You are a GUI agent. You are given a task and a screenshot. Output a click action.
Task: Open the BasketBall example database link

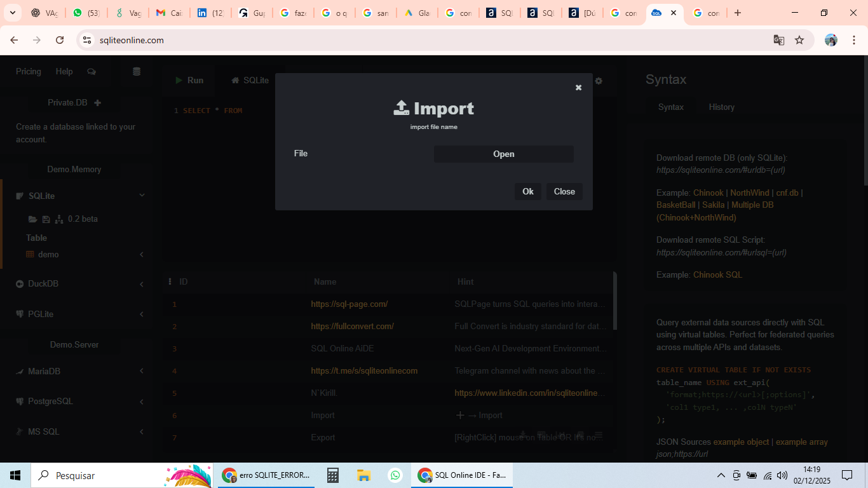pyautogui.click(x=676, y=205)
